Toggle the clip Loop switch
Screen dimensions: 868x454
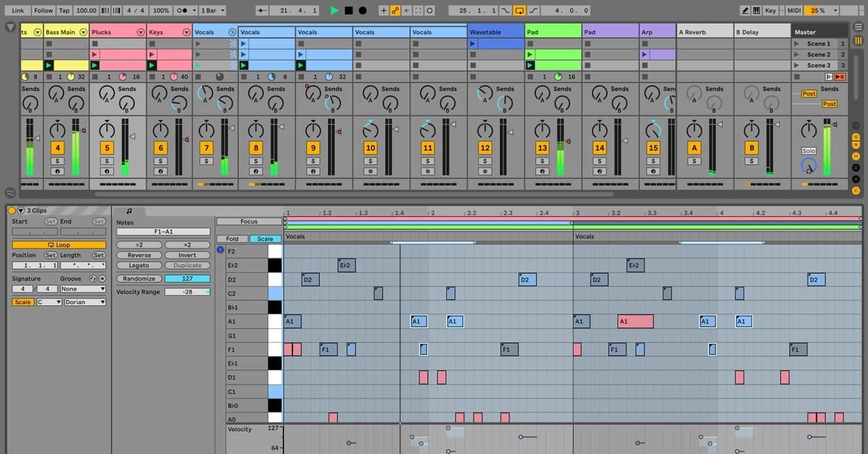[59, 245]
